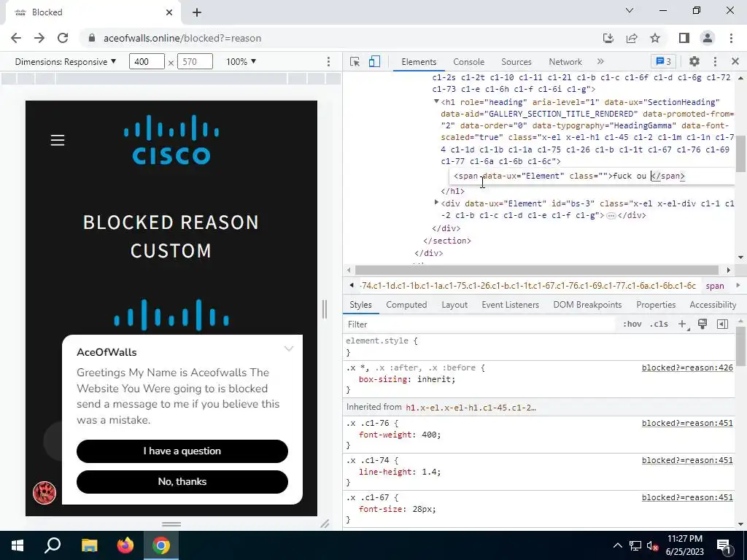This screenshot has width=747, height=560.
Task: Close the DevTools panel
Action: (735, 61)
